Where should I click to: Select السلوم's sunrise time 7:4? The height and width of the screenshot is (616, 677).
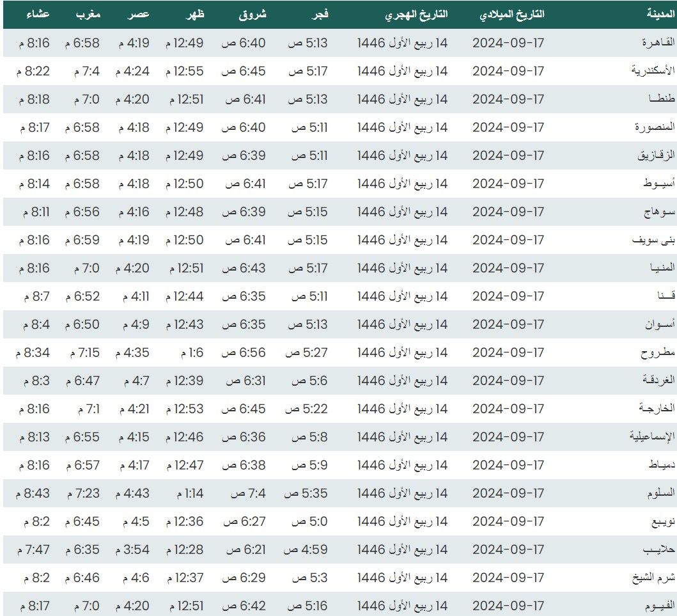[246, 493]
